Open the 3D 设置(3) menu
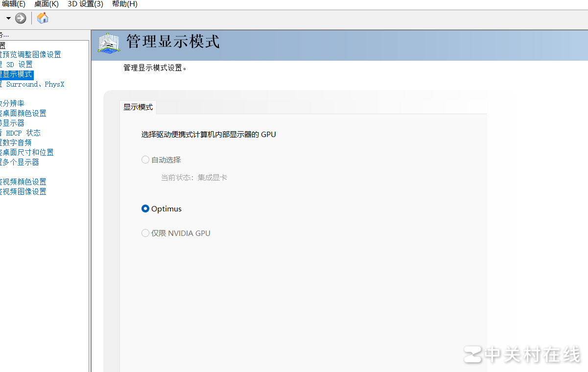 [x=85, y=4]
